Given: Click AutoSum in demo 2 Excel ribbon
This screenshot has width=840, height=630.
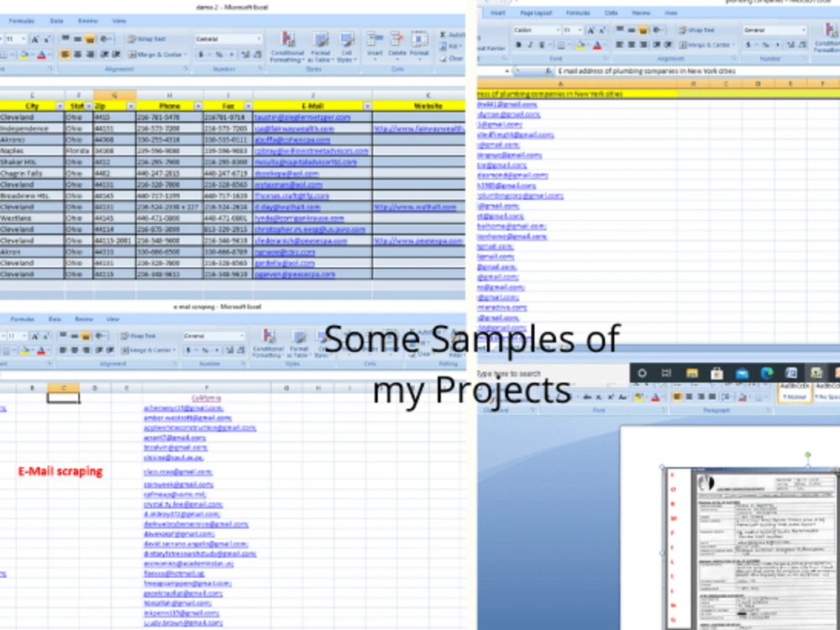Looking at the screenshot, I should point(452,34).
